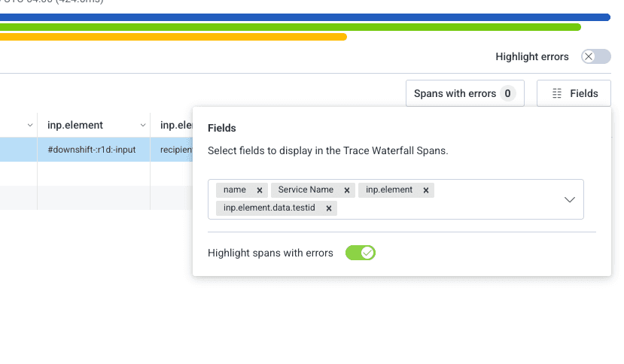The height and width of the screenshot is (364, 624).
Task: Click the yellow trace span bar
Action: [x=173, y=36]
